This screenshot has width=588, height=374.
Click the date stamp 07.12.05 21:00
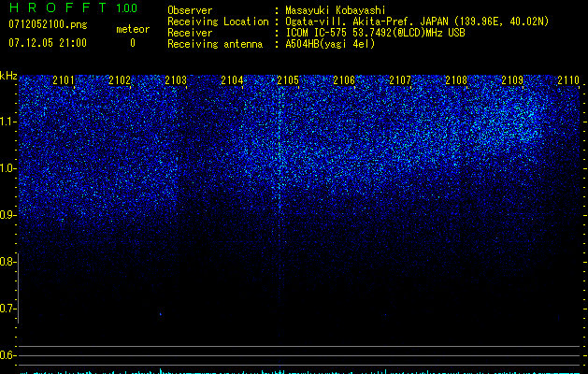click(48, 43)
